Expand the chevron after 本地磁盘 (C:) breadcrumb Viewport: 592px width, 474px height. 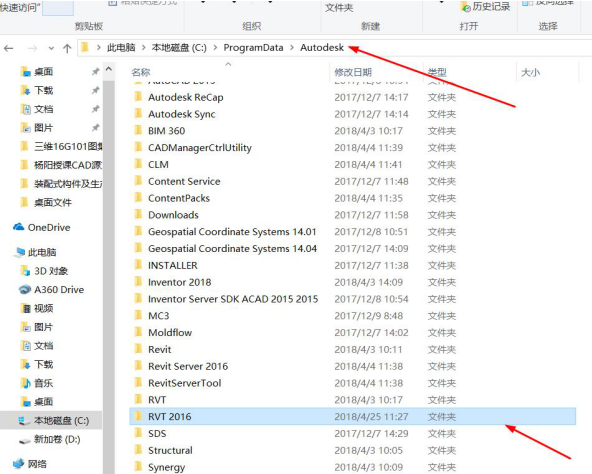[215, 48]
